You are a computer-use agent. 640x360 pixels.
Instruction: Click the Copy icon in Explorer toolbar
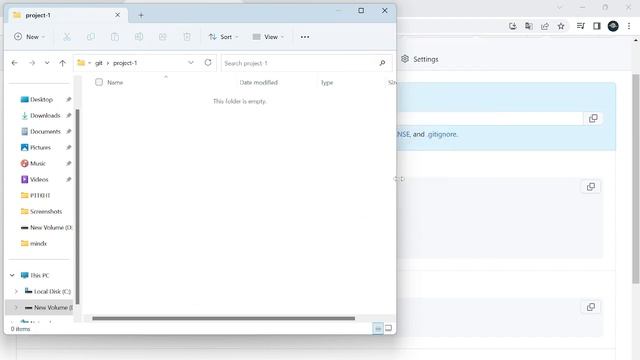91,37
